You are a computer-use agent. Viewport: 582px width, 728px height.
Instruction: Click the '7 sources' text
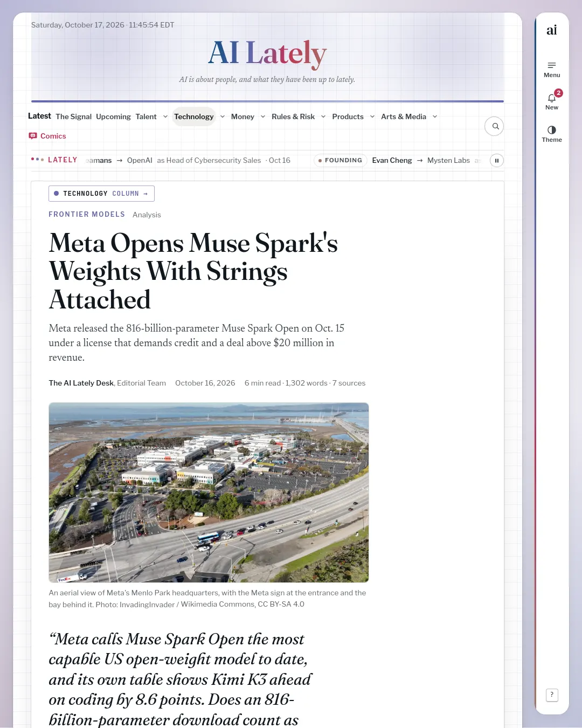(x=349, y=383)
